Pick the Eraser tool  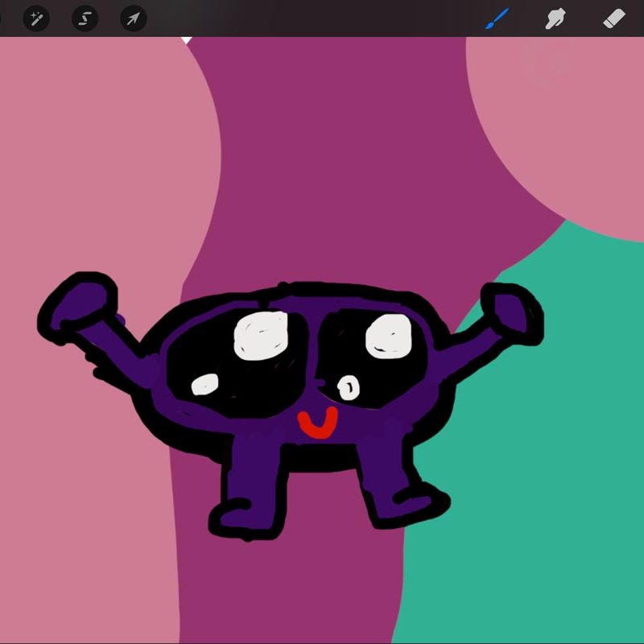(x=614, y=18)
